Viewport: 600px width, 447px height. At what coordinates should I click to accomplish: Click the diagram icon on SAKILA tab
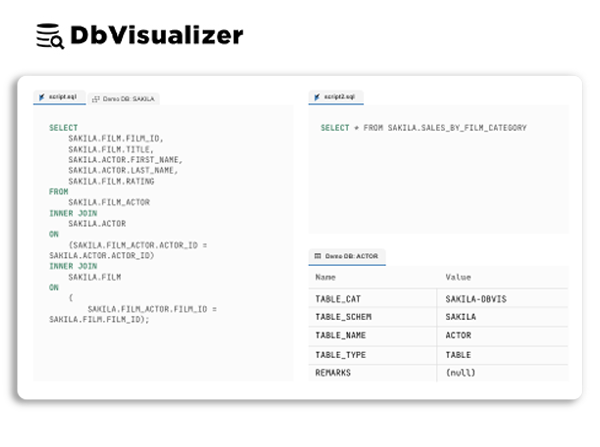[x=96, y=99]
